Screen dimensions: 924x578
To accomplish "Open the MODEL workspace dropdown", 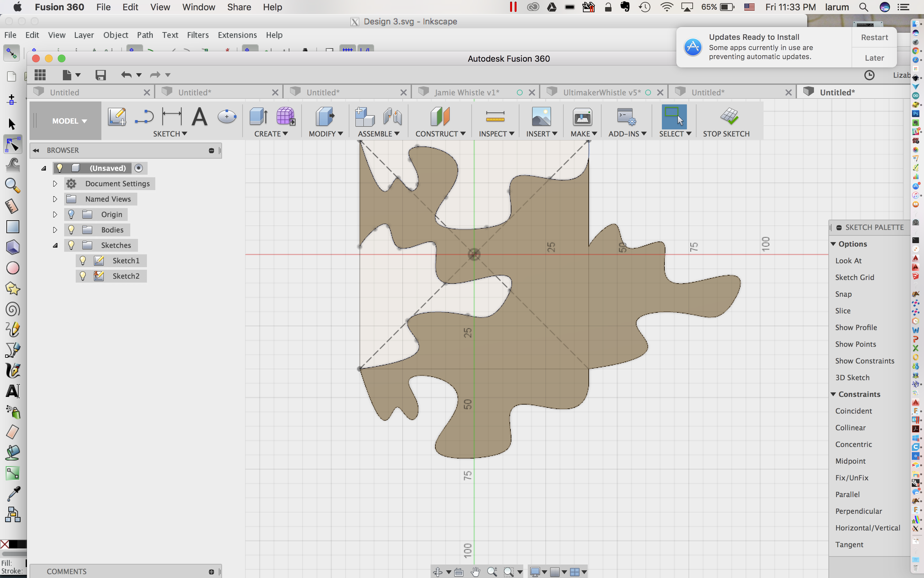I will tap(69, 121).
